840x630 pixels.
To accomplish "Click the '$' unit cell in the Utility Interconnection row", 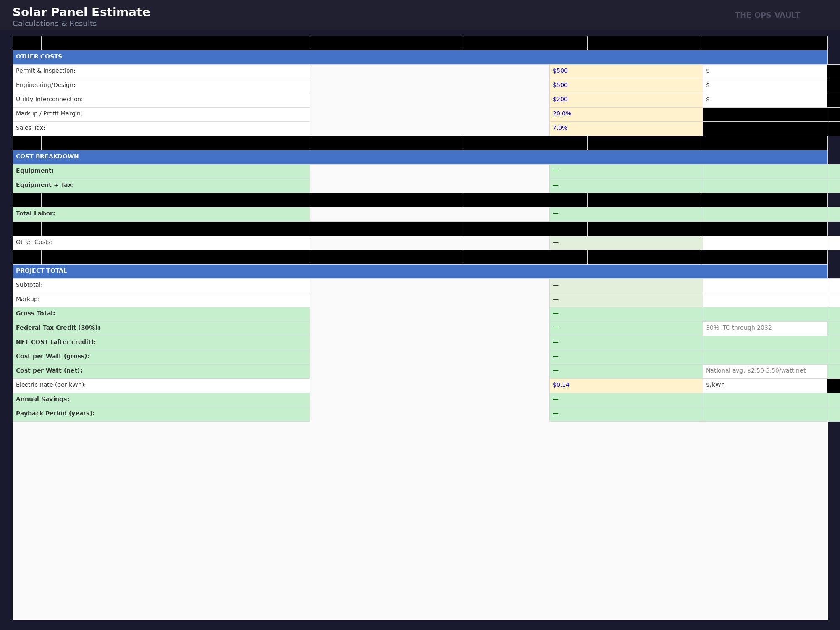I will pos(765,100).
